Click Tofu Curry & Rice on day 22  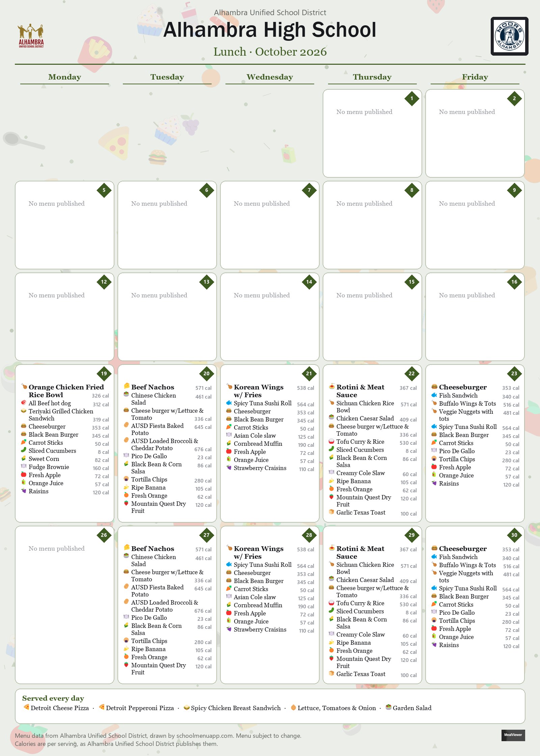click(x=360, y=442)
